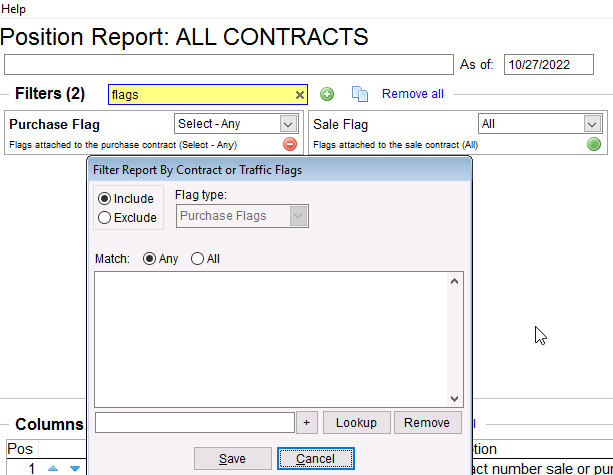The image size is (613, 475).
Task: Click the Remove all link
Action: [412, 94]
